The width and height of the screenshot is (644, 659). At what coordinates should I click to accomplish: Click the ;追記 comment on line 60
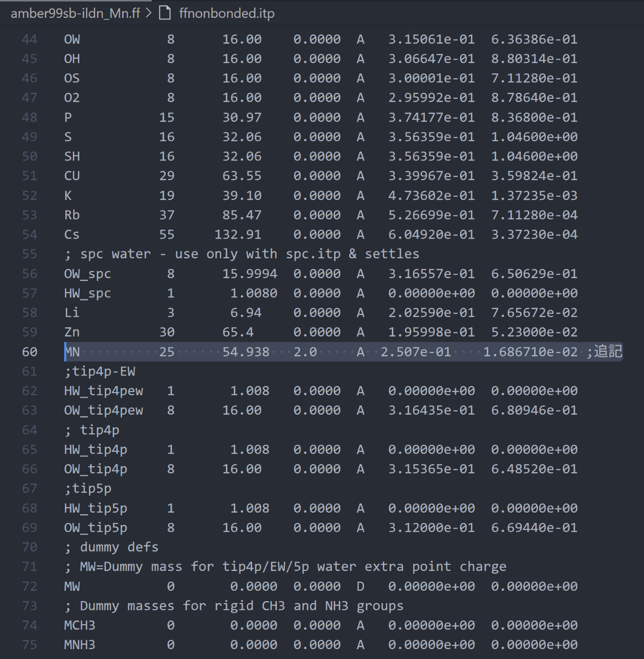pos(604,352)
